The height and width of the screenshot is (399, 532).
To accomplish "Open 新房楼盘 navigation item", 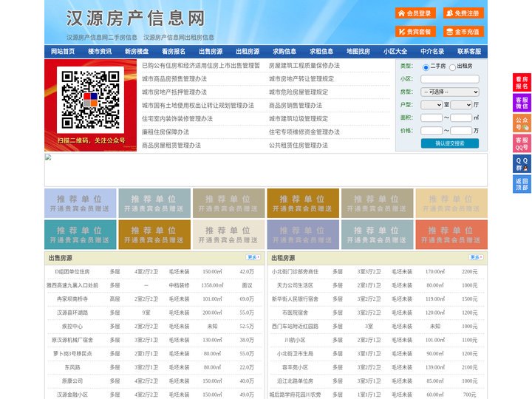I will coord(137,52).
